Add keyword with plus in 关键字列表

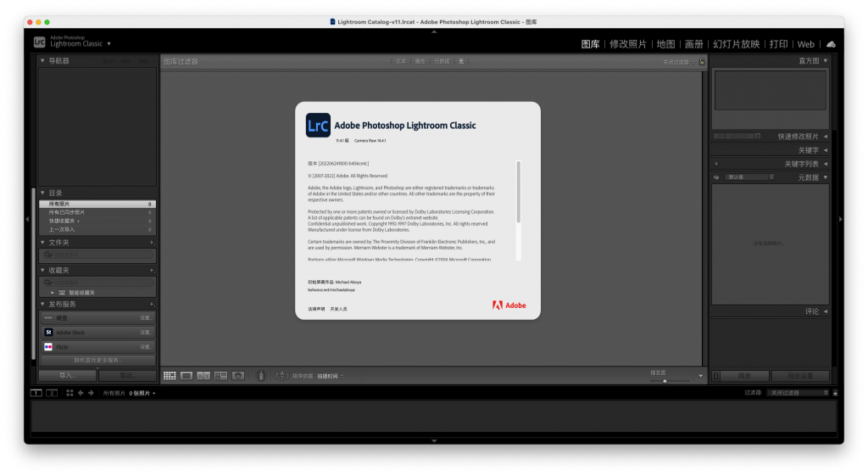(716, 164)
